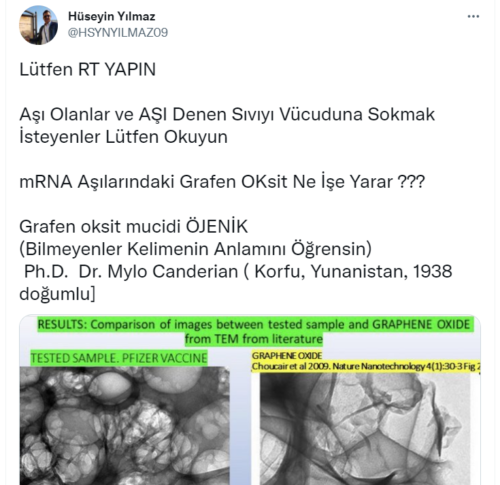Image resolution: width=500 pixels, height=485 pixels.
Task: Click the 'Lütfen RT YAPIN' text line
Action: 88,70
